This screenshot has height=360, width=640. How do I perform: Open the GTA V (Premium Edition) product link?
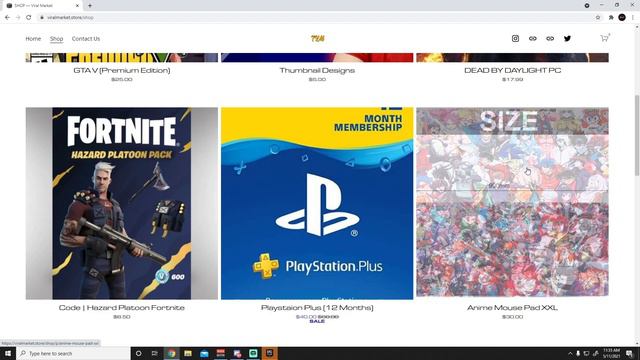[122, 70]
